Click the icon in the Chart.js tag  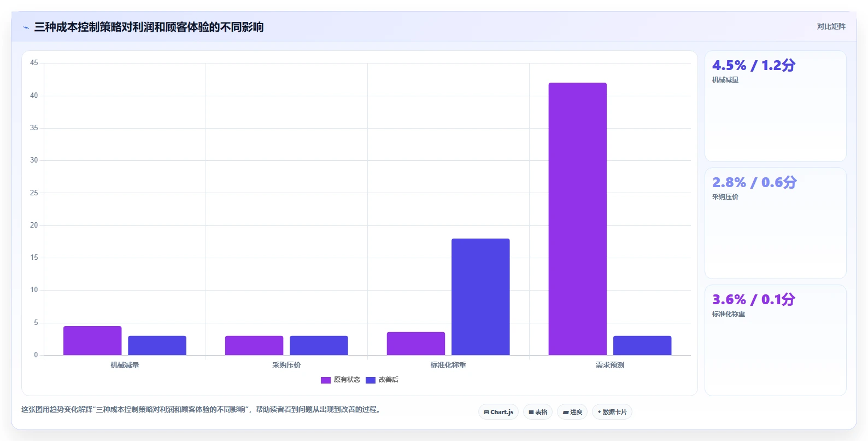point(486,413)
